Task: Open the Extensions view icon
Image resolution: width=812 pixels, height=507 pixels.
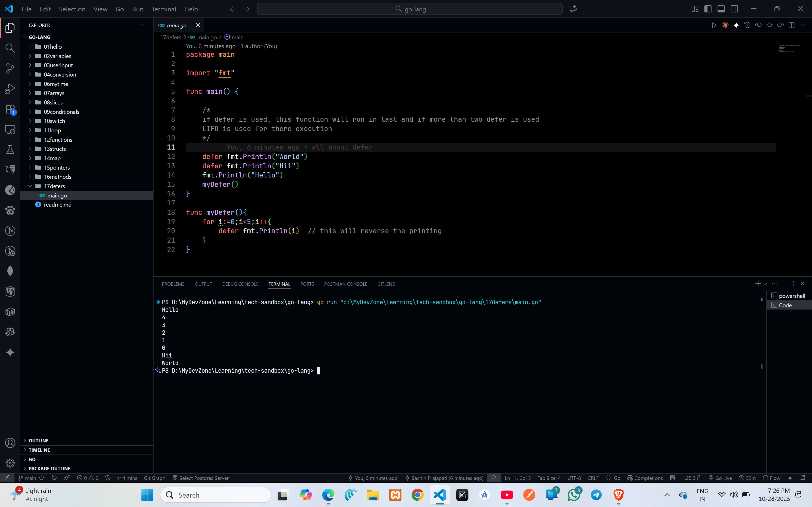Action: pyautogui.click(x=10, y=109)
